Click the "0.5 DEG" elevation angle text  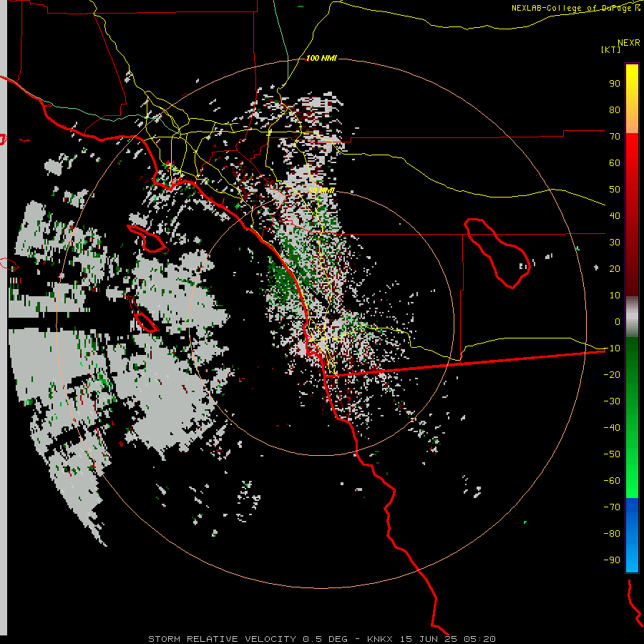point(326,639)
